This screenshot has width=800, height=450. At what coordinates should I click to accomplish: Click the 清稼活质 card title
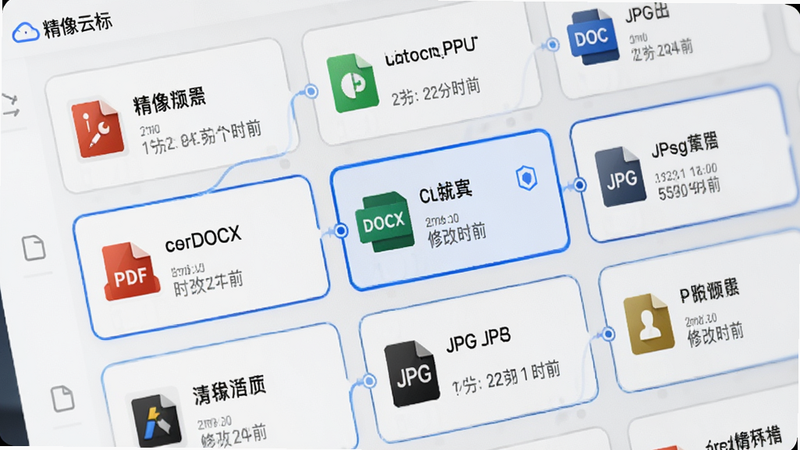(229, 390)
